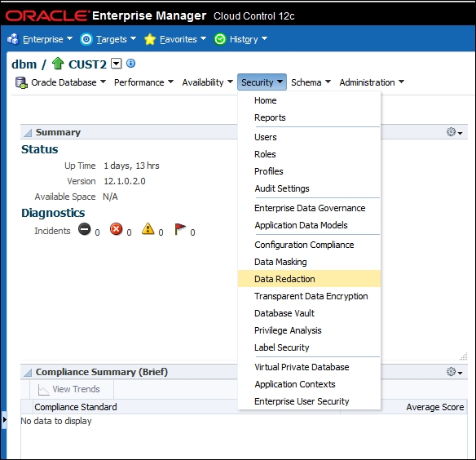Select Enterprise Data Governance
This screenshot has width=476, height=460.
coord(310,208)
